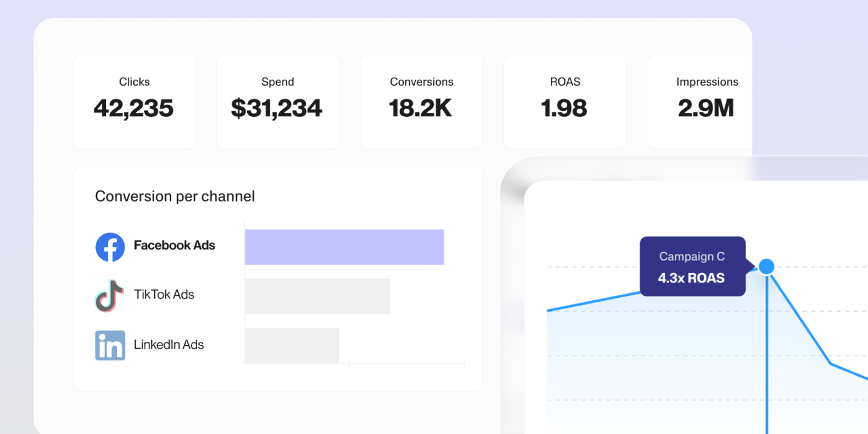
Task: Click the Conversion per channel heading
Action: point(175,197)
